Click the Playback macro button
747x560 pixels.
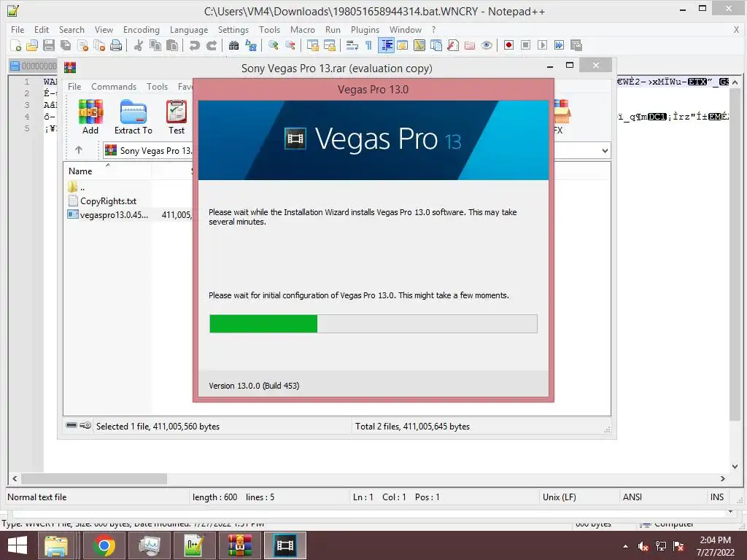coord(542,45)
